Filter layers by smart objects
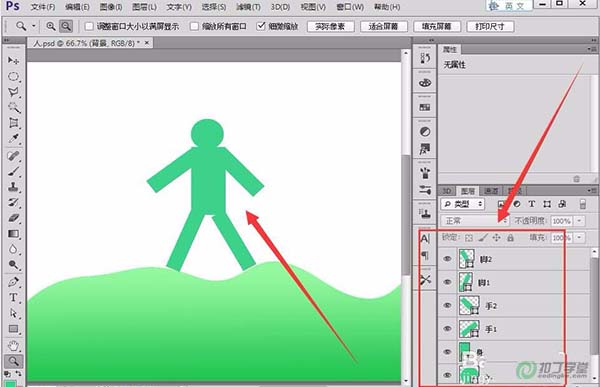This screenshot has height=387, width=600. coord(562,204)
